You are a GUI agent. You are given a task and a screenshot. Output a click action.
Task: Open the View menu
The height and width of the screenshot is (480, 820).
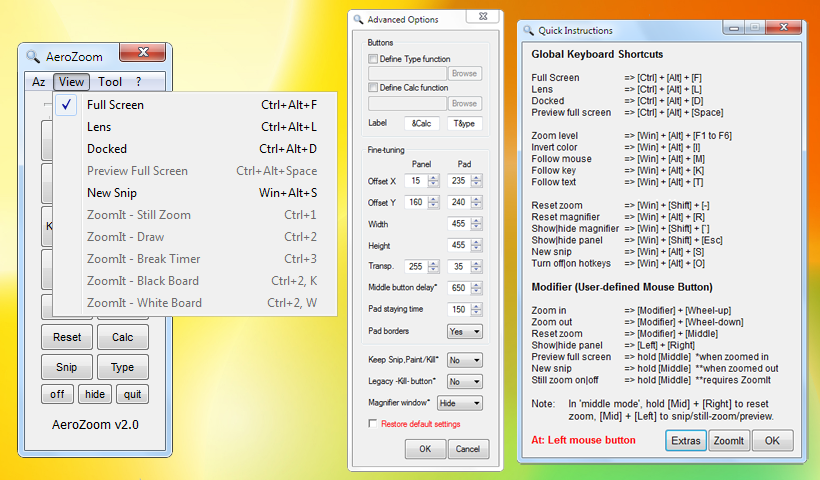(71, 82)
